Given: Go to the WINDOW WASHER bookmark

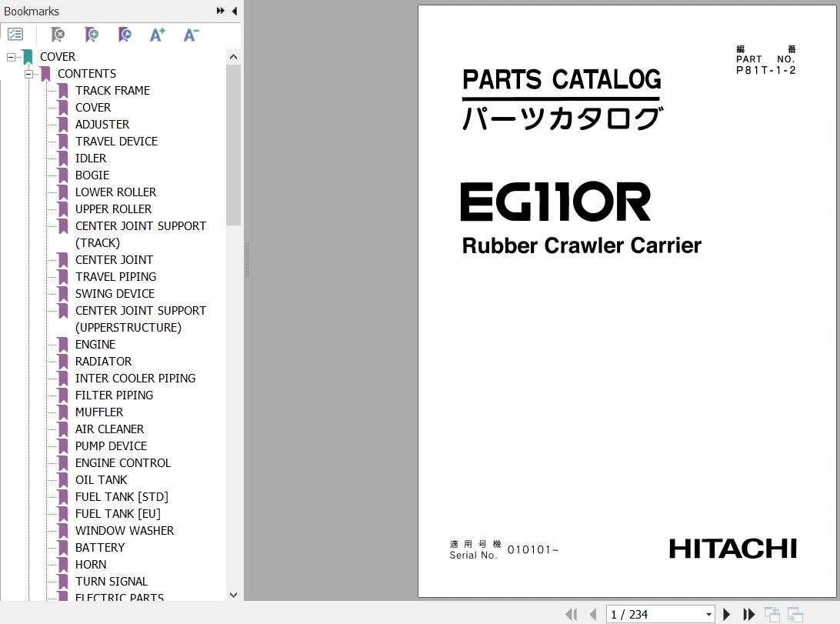Looking at the screenshot, I should click(x=125, y=531).
